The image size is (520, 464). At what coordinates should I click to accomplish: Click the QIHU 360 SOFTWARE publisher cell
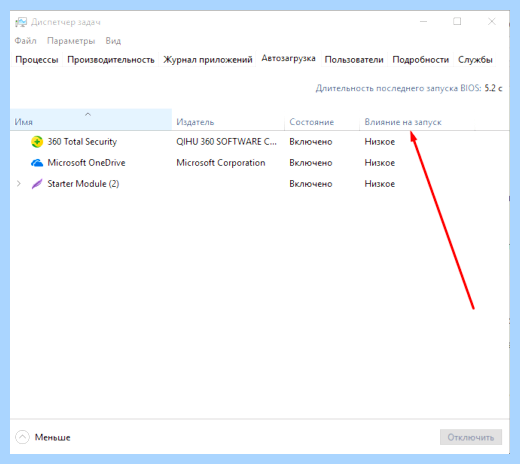pos(226,142)
